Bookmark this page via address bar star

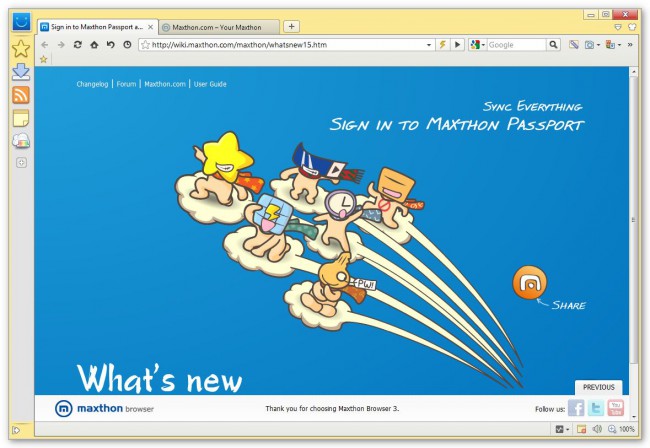[145, 45]
